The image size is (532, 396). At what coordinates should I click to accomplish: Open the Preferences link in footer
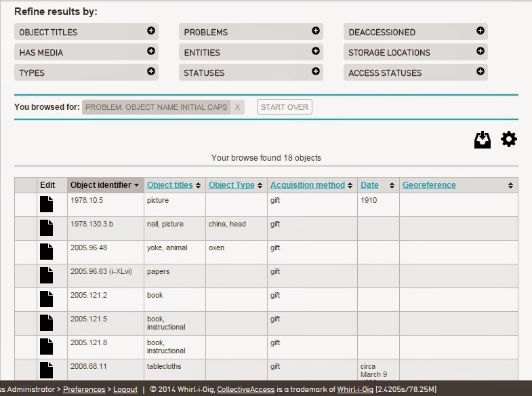pyautogui.click(x=84, y=389)
